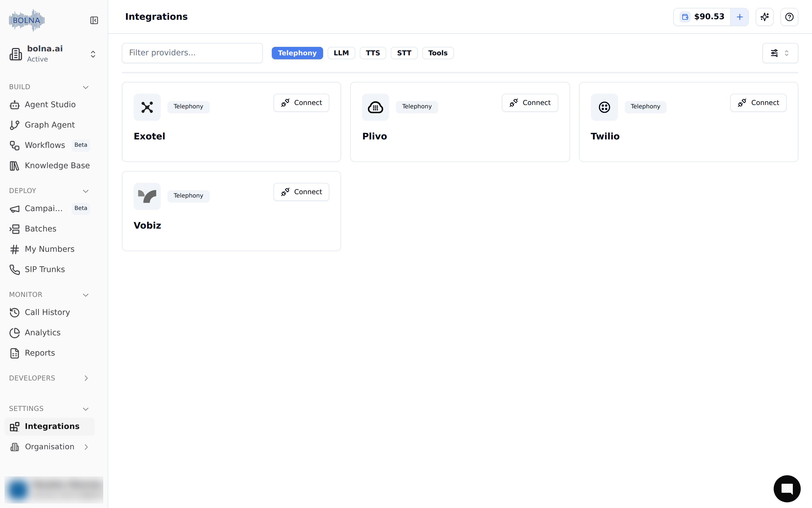Switch to the LLM tab

click(x=341, y=53)
